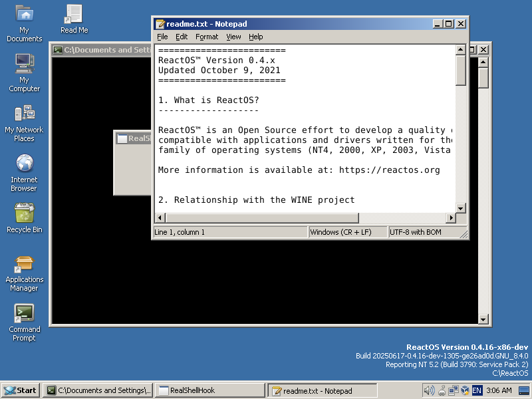Click the taskbar clock showing 3:06 AM
Screen dimensions: 532x399
[499, 390]
